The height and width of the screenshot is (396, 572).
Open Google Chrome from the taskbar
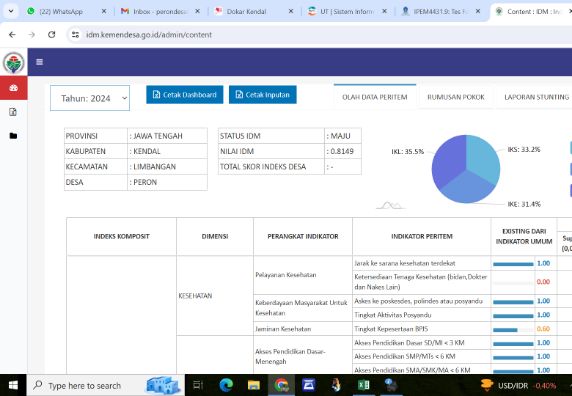[x=281, y=385]
